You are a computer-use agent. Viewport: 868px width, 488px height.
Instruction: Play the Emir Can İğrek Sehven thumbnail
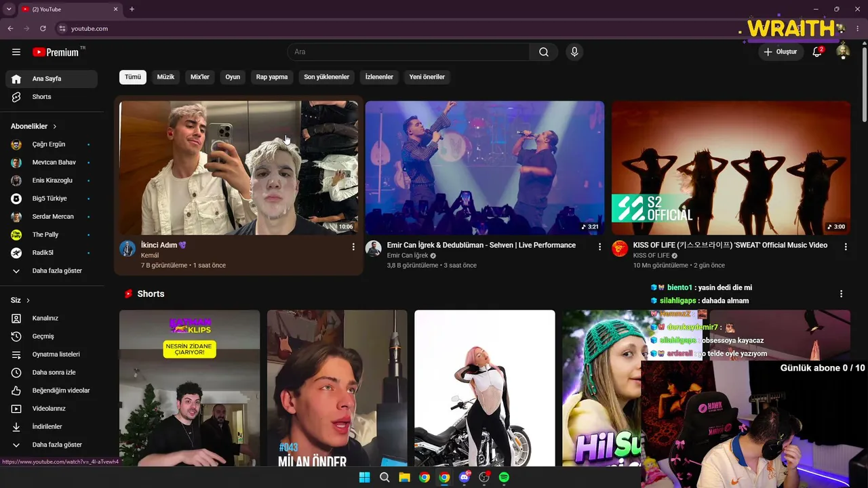[x=485, y=167]
